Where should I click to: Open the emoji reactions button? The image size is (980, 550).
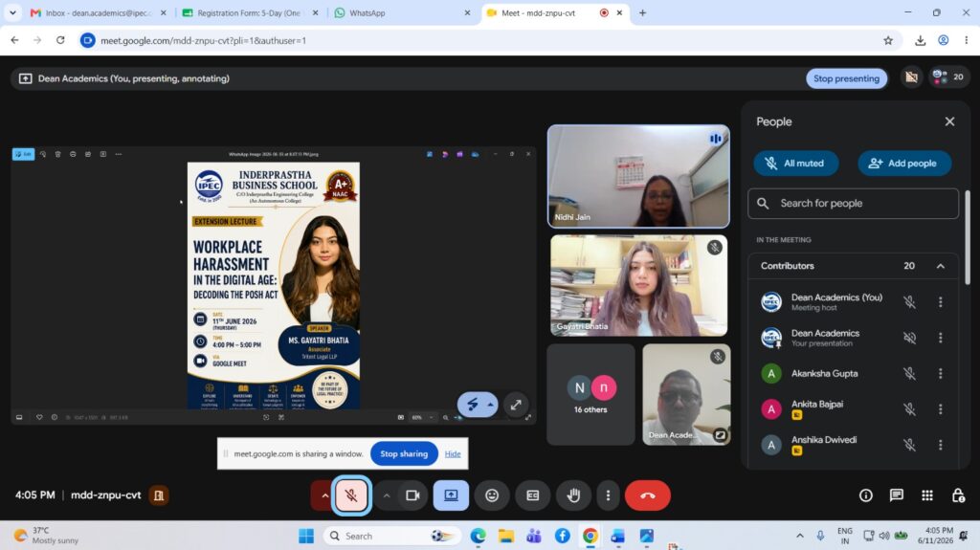[x=492, y=495]
